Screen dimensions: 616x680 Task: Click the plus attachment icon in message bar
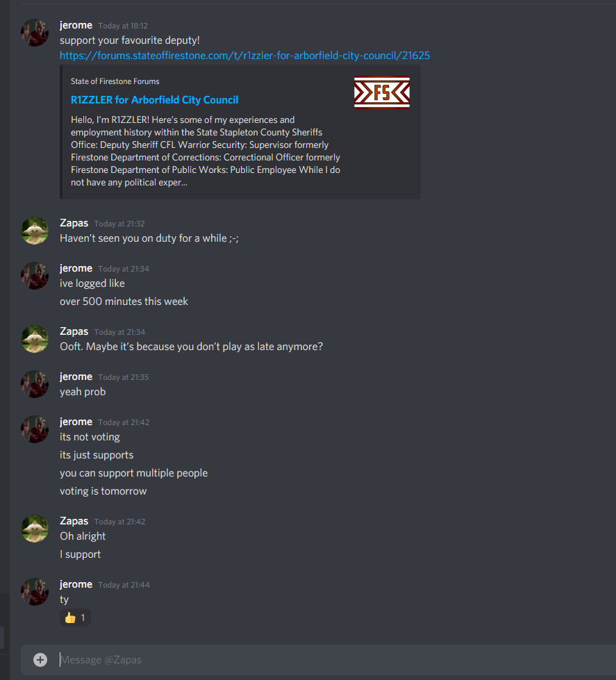point(40,660)
